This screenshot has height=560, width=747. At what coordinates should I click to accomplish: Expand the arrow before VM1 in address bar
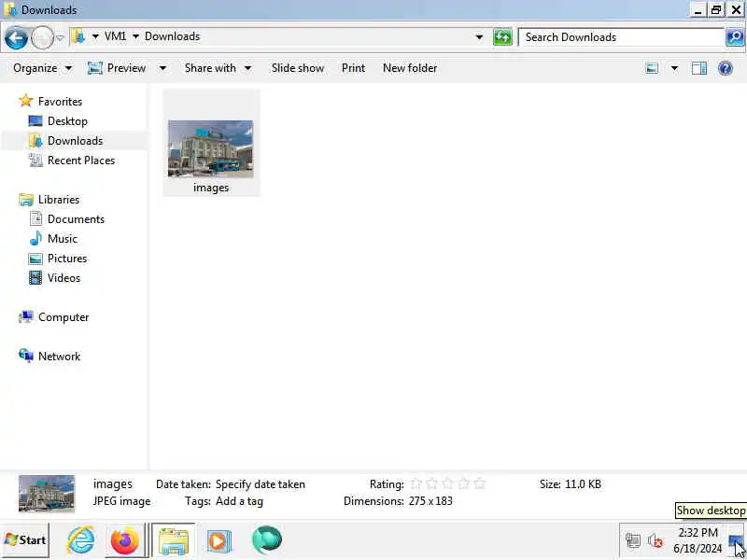click(x=95, y=36)
